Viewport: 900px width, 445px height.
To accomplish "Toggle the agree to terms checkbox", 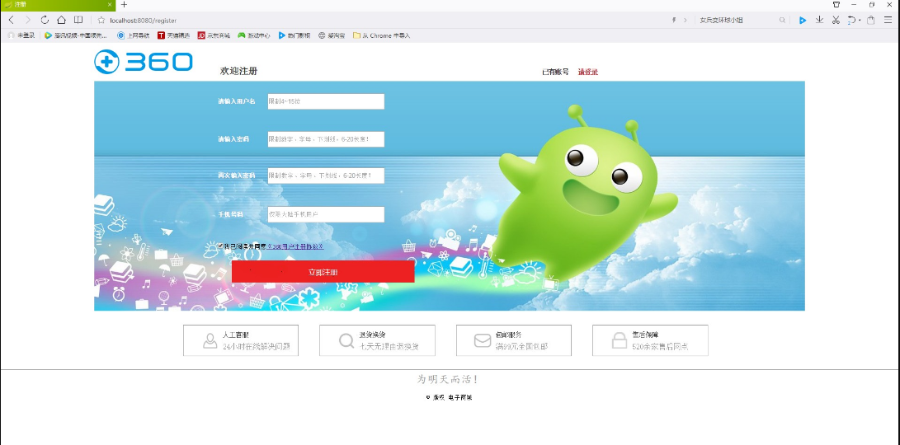I will click(220, 246).
